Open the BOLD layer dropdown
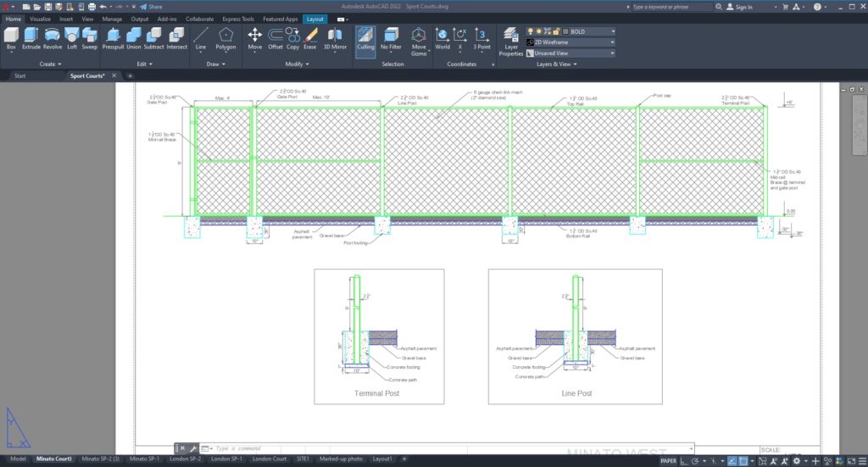 612,31
